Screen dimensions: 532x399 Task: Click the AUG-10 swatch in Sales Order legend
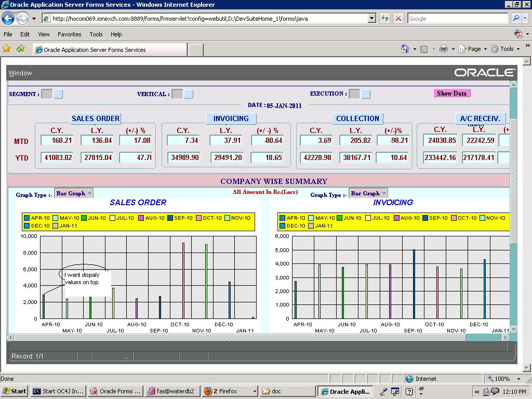click(141, 218)
